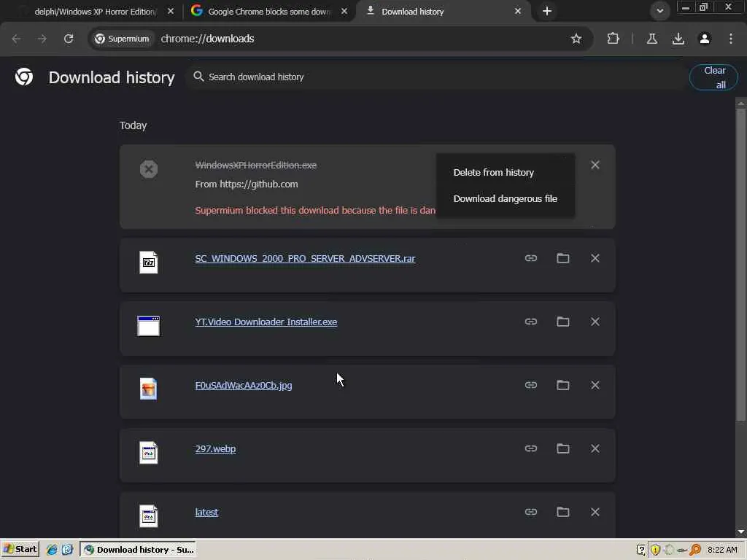
Task: Launch Internet Explorer from quick launch
Action: pyautogui.click(x=52, y=550)
